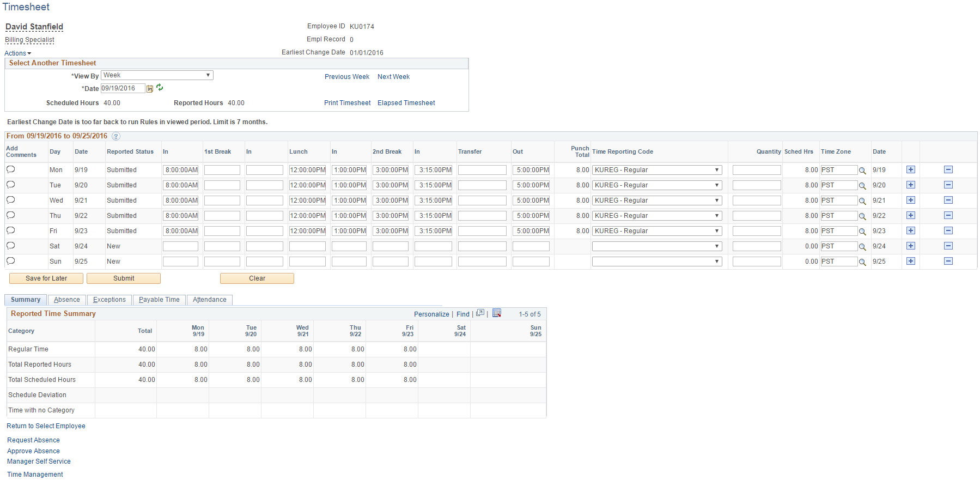Switch to the Exceptions tab
This screenshot has width=980, height=480.
[x=109, y=300]
